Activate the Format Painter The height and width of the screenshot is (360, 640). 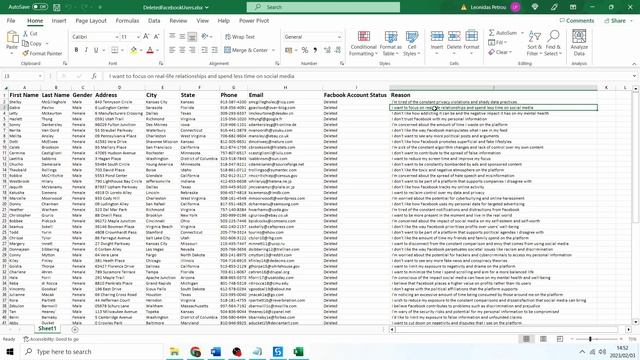(x=42, y=53)
